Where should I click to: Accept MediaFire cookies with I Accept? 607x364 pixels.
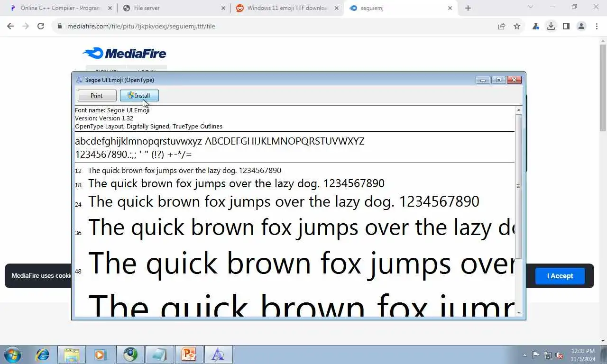(560, 276)
